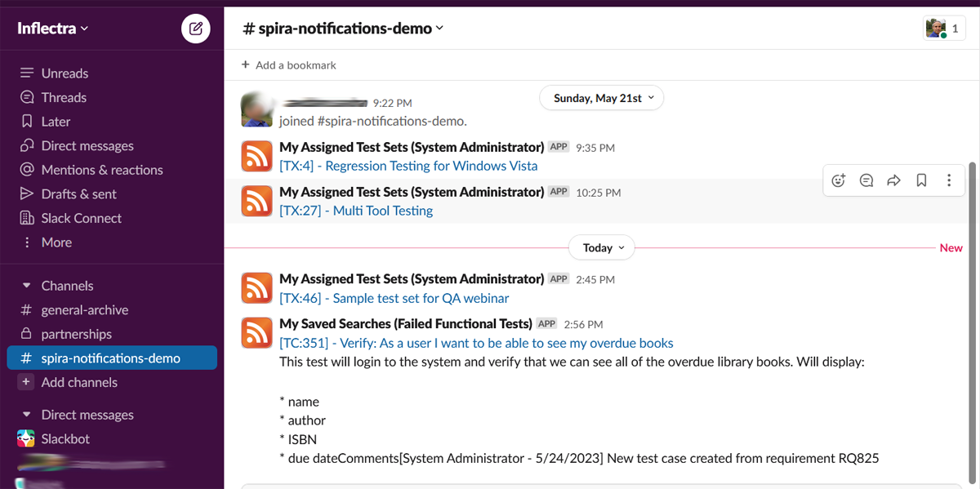
Task: Click RSS icon beside TX:46 message
Action: [x=256, y=288]
